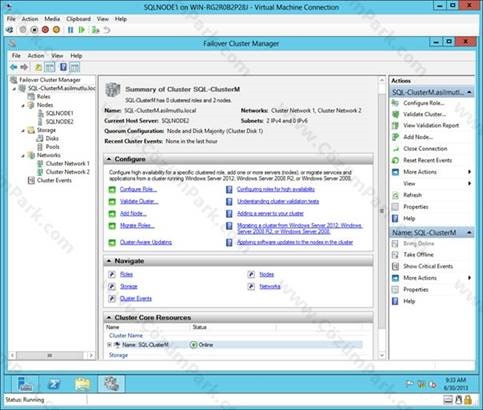Select Roles in the left tree
This screenshot has height=410, width=483.
click(x=43, y=97)
